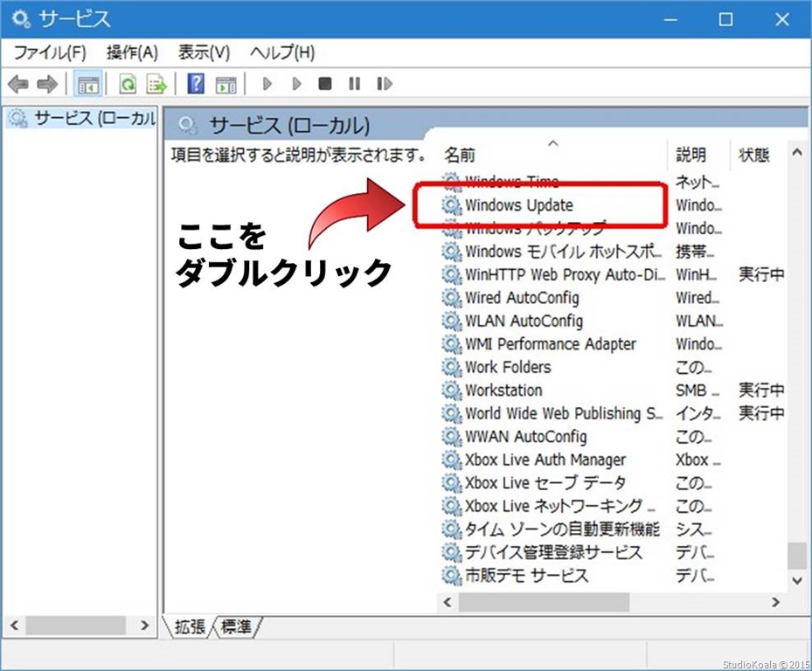
Task: Click the first Start Service play icon
Action: pos(267,83)
